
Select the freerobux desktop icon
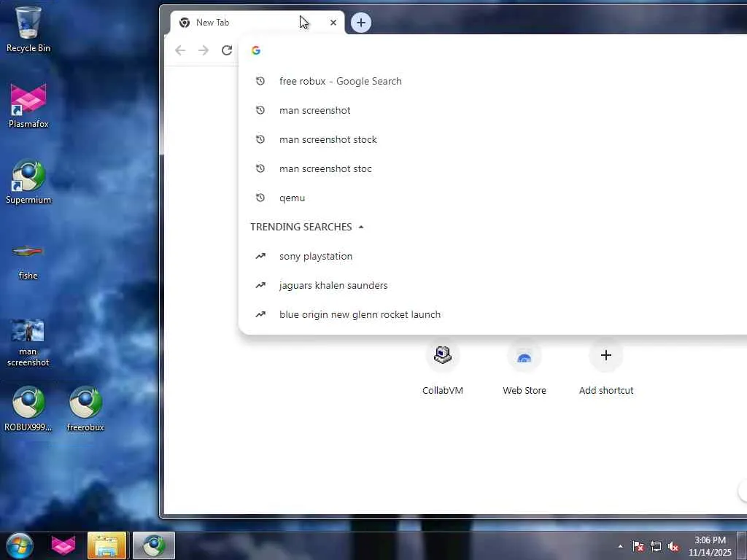tap(85, 408)
